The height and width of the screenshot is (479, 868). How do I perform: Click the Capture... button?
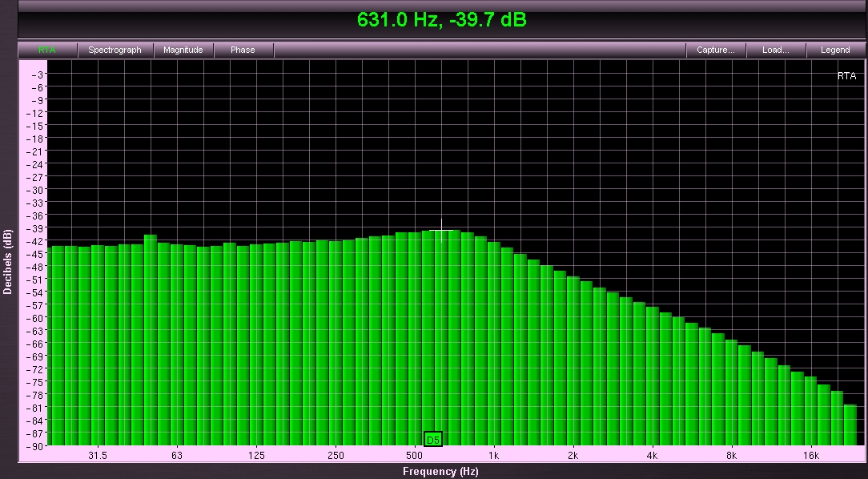(x=715, y=50)
